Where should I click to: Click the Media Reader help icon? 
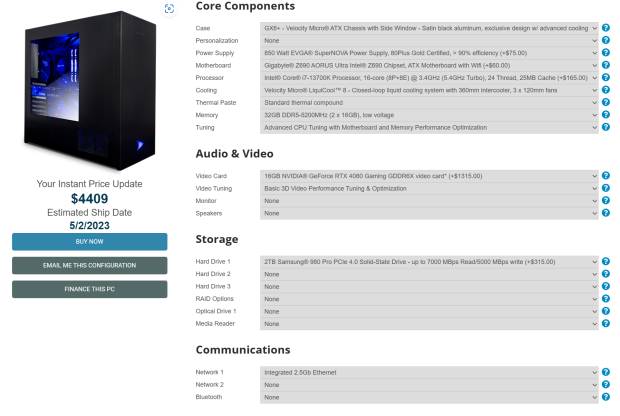[605, 323]
